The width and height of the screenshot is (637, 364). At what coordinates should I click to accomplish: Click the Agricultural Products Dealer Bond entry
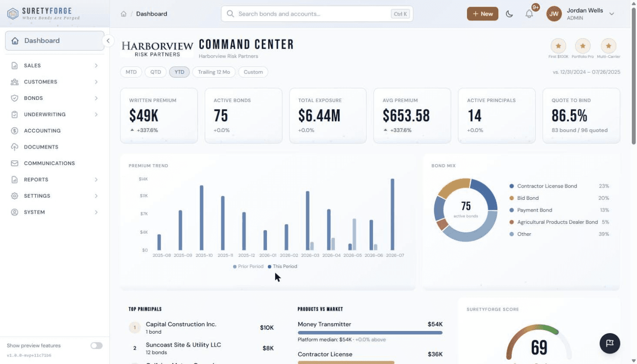pos(559,222)
